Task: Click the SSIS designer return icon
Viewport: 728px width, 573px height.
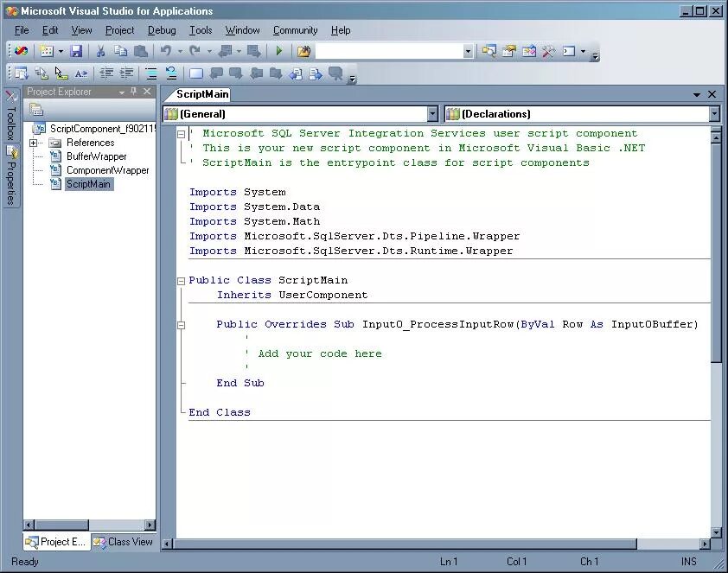Action: point(21,51)
